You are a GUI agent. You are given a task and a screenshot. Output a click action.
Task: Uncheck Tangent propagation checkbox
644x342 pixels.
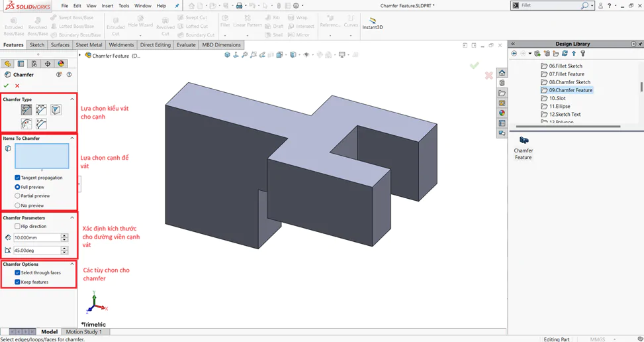[x=17, y=178]
